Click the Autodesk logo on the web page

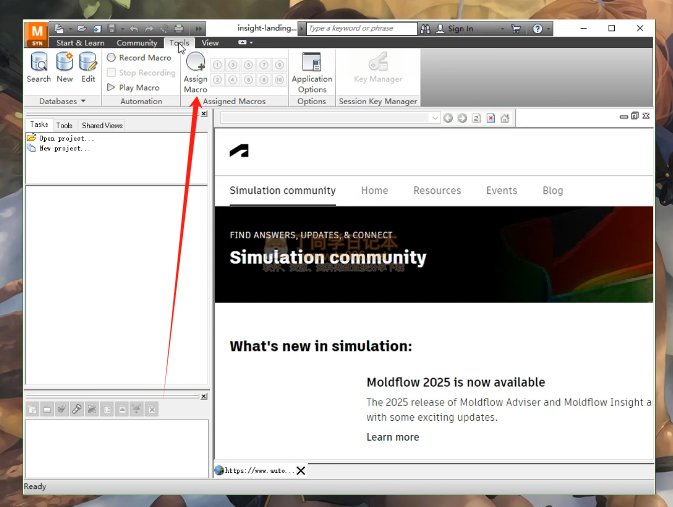(239, 151)
